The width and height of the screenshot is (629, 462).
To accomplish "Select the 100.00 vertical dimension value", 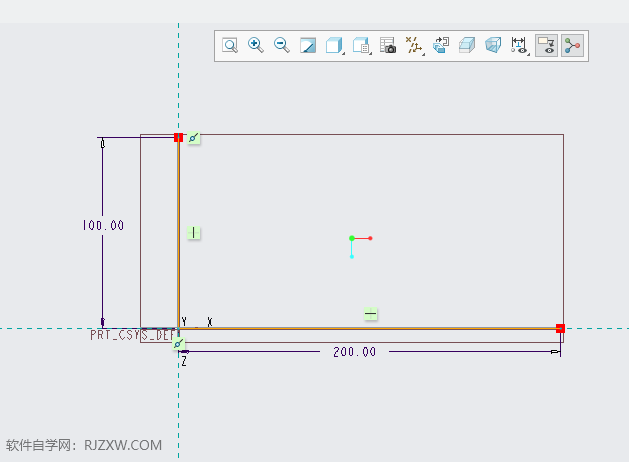I will click(103, 225).
